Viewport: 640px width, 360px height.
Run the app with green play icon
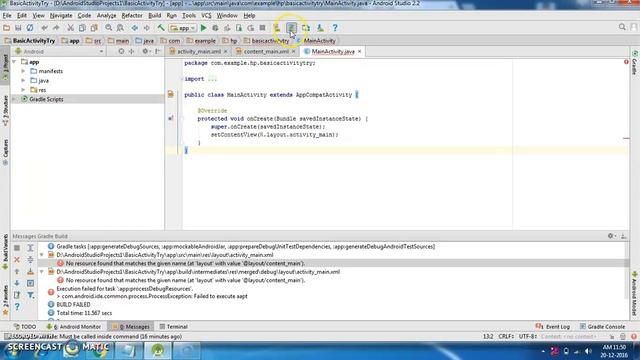coord(204,28)
